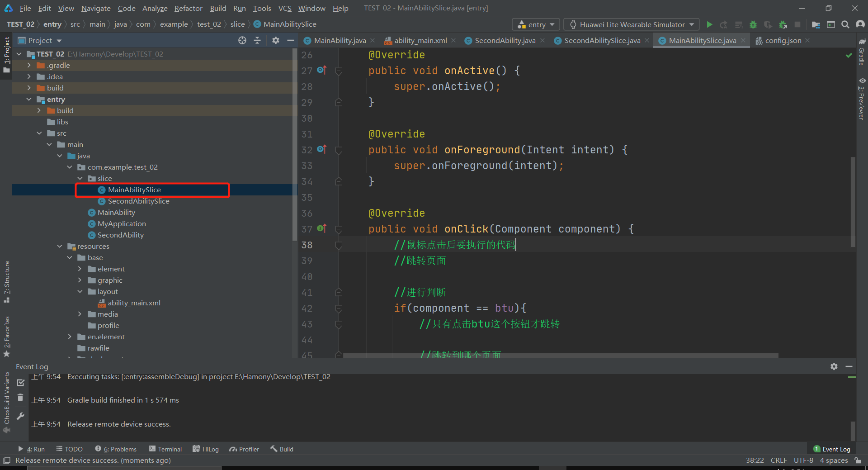Open the VCS menu
Viewport: 868px width, 470px height.
285,8
